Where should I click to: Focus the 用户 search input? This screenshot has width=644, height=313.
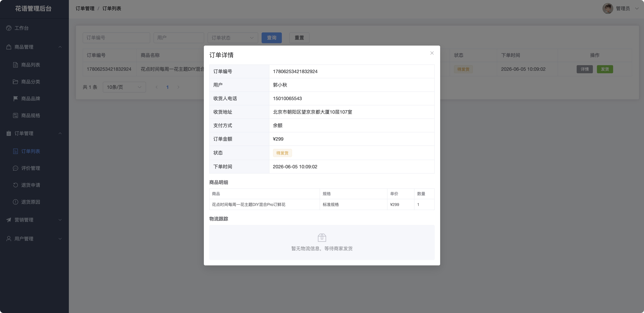[x=179, y=38]
